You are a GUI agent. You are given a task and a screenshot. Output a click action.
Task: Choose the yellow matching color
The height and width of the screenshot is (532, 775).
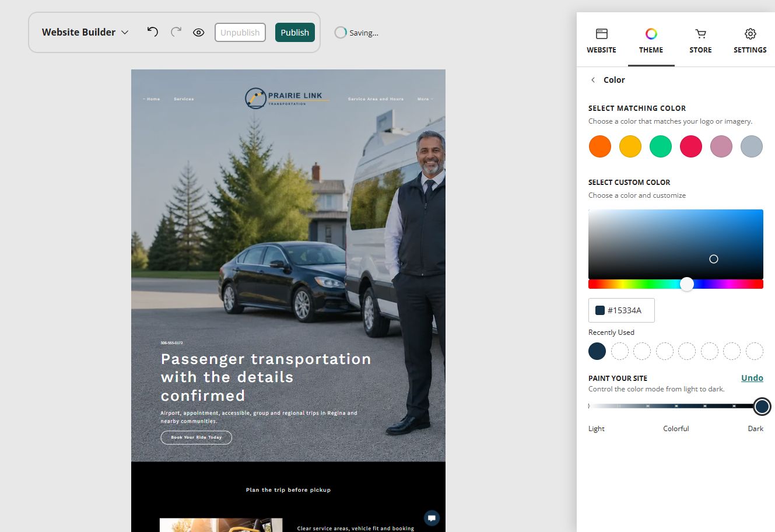pos(630,146)
